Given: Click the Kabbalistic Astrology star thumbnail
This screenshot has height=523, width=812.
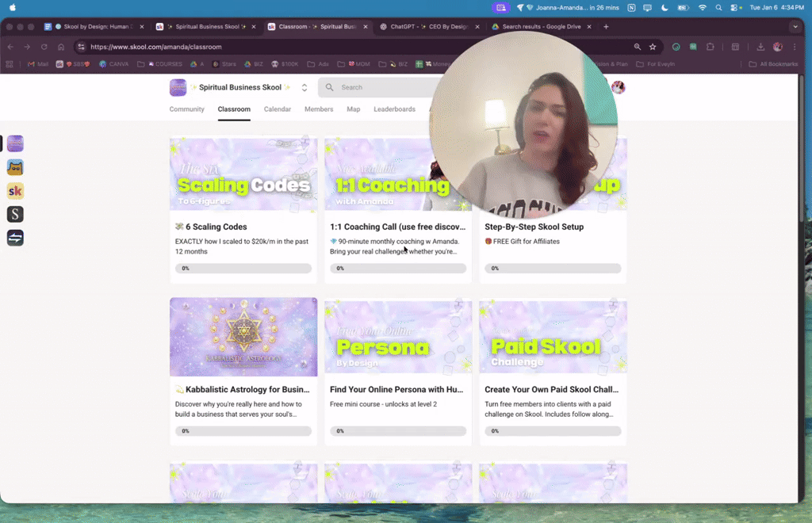Looking at the screenshot, I should click(243, 337).
